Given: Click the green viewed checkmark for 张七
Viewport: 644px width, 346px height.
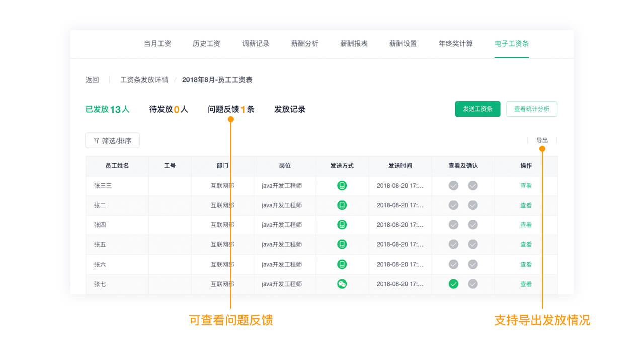Looking at the screenshot, I should [x=453, y=284].
